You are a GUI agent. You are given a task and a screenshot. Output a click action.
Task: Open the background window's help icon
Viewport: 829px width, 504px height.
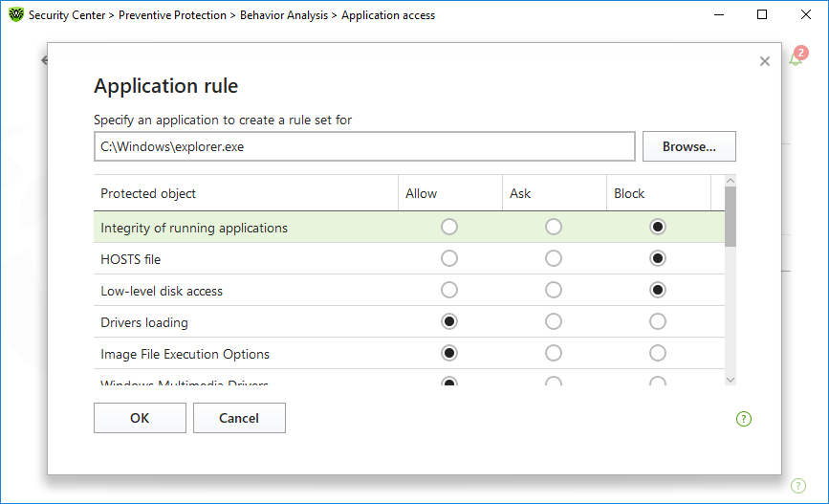[x=797, y=486]
